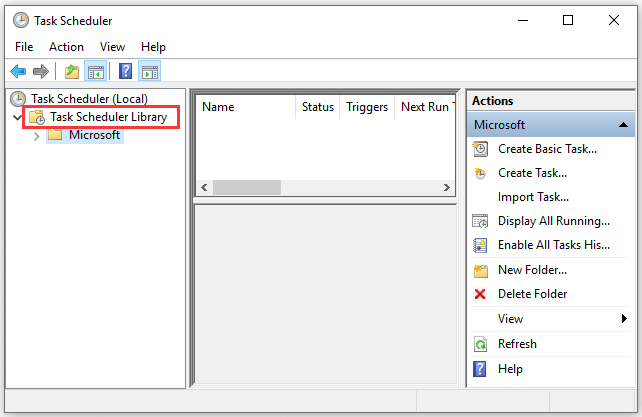The width and height of the screenshot is (642, 417).
Task: Collapse the Microsoft actions section arrow
Action: 623,125
